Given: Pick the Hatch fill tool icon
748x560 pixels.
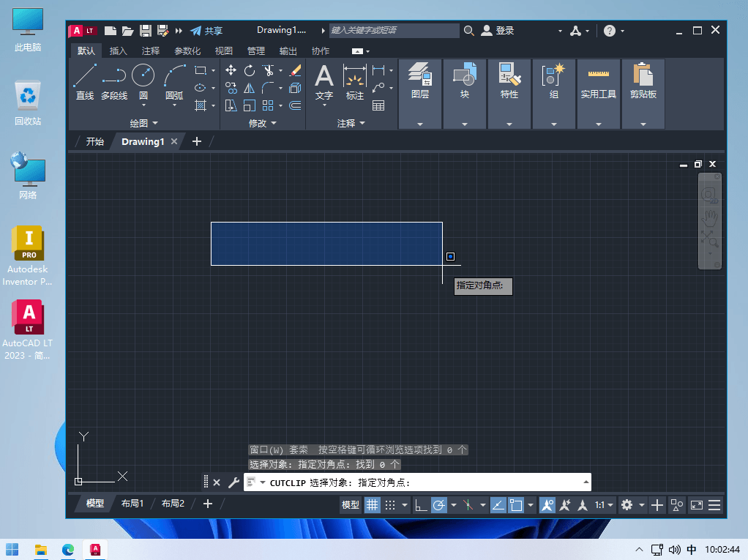Looking at the screenshot, I should [201, 105].
